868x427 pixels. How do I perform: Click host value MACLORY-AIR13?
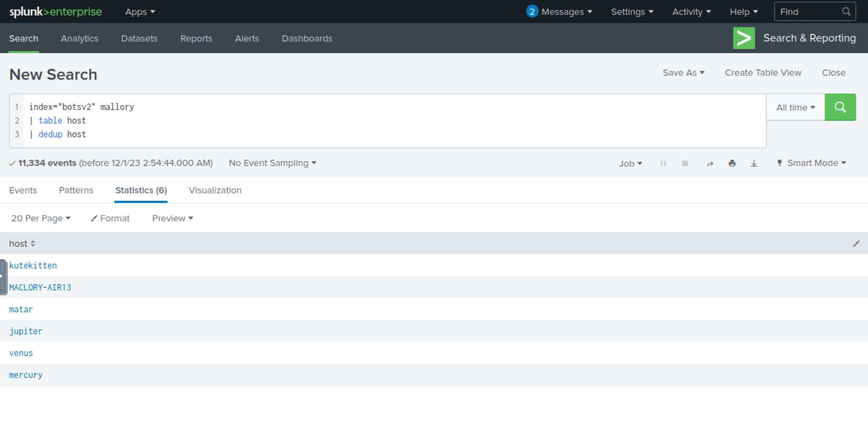pos(40,288)
